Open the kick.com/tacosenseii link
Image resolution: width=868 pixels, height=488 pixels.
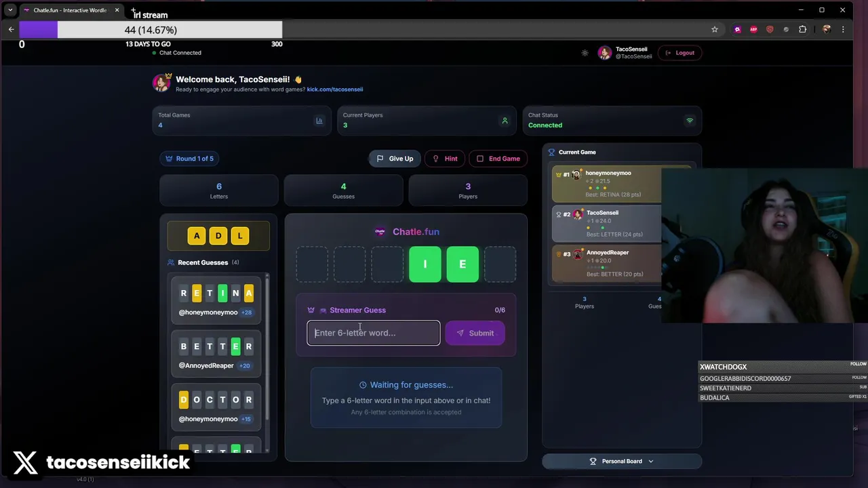(x=335, y=89)
